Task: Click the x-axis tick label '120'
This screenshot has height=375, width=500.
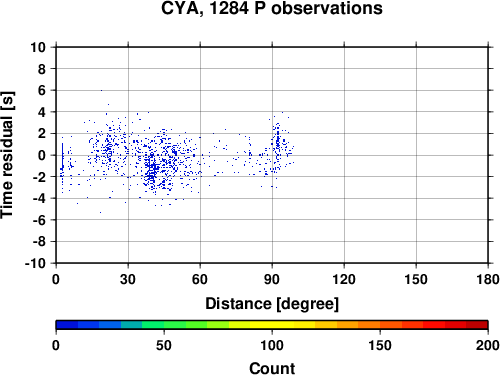Action: pos(344,279)
